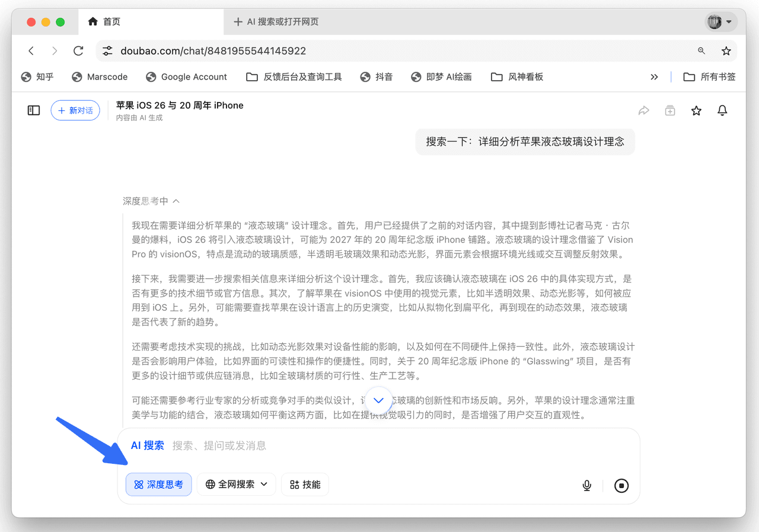Viewport: 759px width, 532px height.
Task: Click the message input field
Action: 379,445
